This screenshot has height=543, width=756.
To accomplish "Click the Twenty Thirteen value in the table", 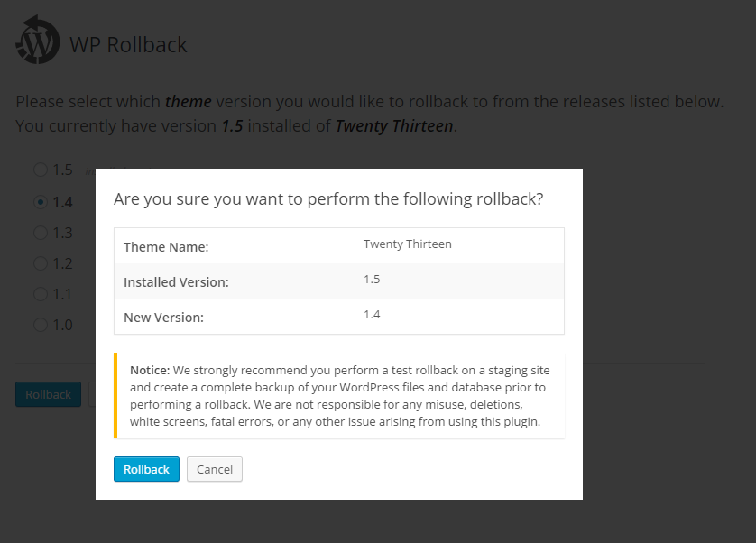I will [407, 244].
